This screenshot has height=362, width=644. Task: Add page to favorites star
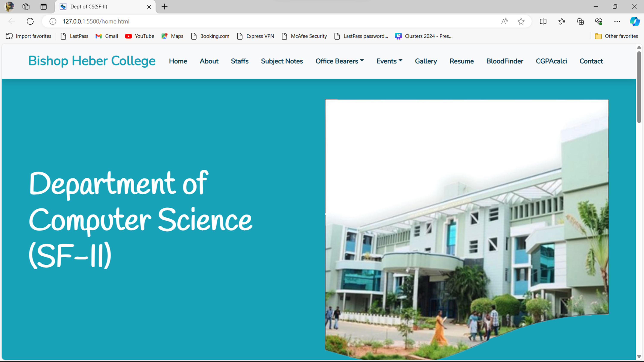(x=521, y=21)
